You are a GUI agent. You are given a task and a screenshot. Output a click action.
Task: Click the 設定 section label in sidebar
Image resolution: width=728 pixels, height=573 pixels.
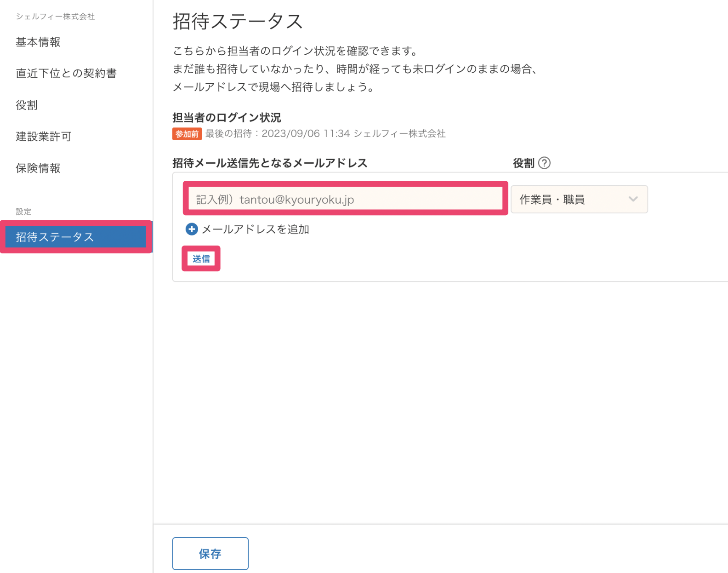(23, 212)
